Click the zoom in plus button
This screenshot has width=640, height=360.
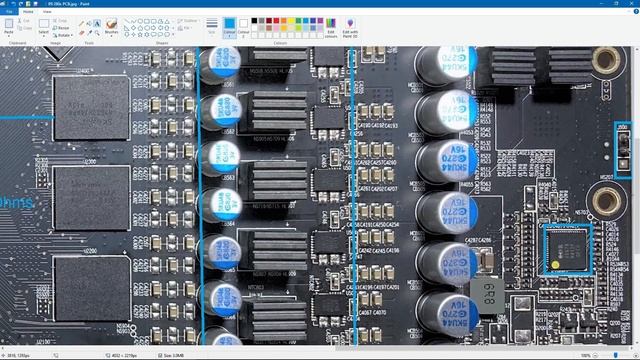pyautogui.click(x=636, y=356)
